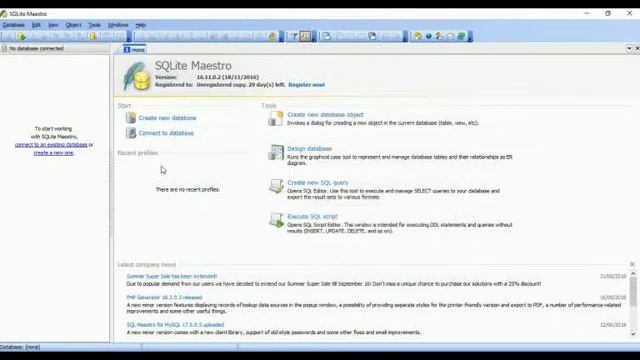Open the Create new SQL query link
640x360 pixels.
tap(318, 182)
